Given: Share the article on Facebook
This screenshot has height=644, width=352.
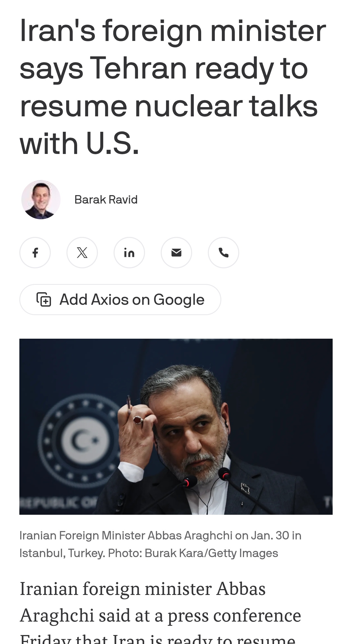Looking at the screenshot, I should [x=35, y=253].
